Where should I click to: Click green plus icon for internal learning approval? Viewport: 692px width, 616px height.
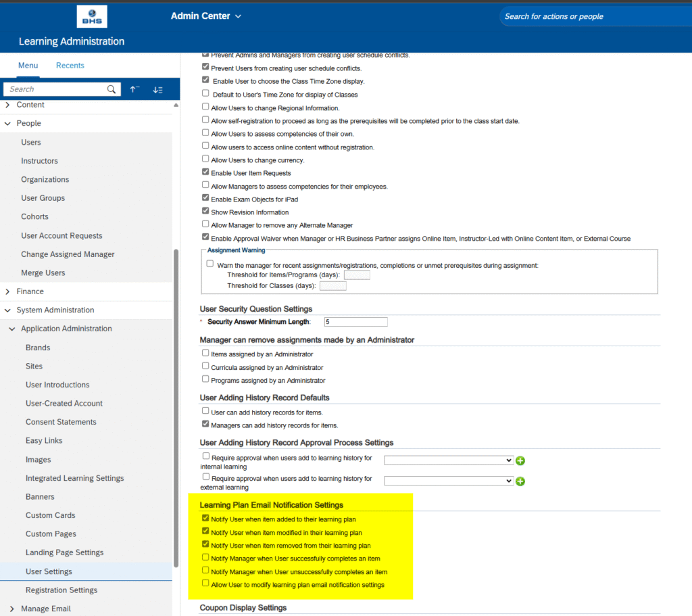(520, 461)
